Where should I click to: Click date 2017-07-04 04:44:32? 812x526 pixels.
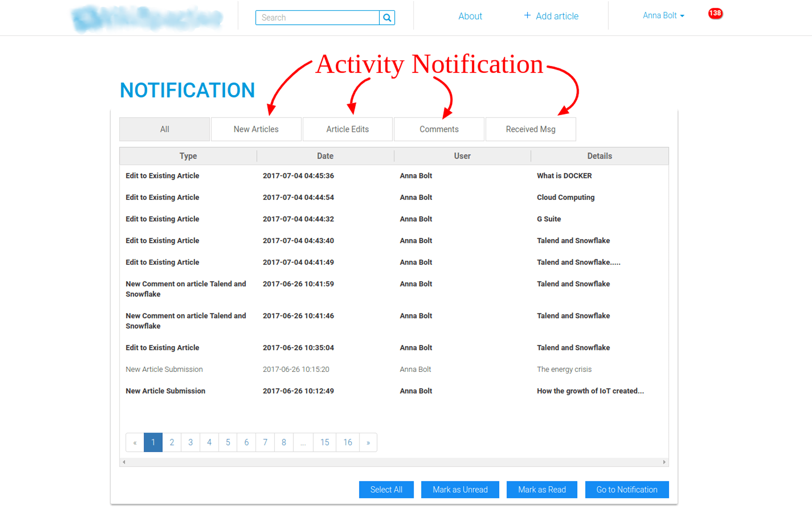[298, 219]
